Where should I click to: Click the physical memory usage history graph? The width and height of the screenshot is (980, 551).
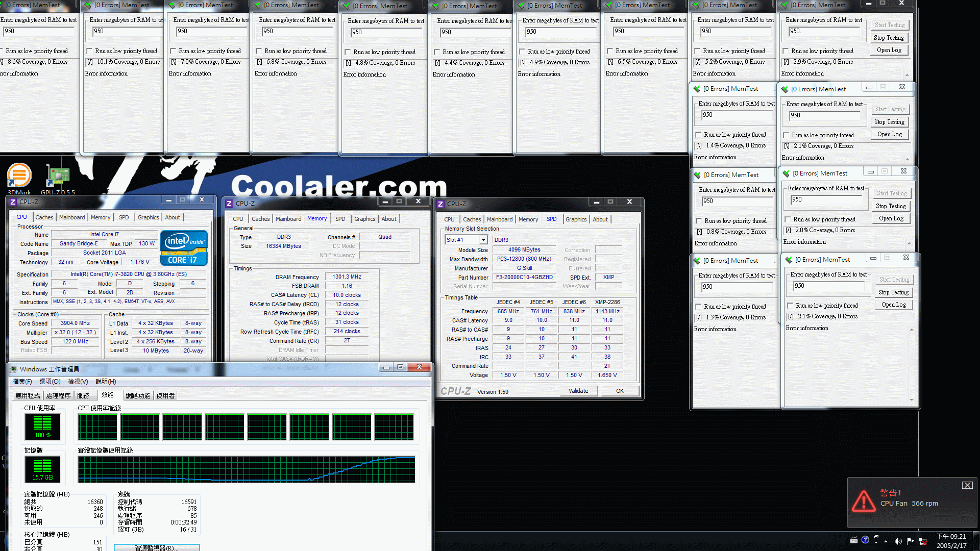click(x=247, y=469)
